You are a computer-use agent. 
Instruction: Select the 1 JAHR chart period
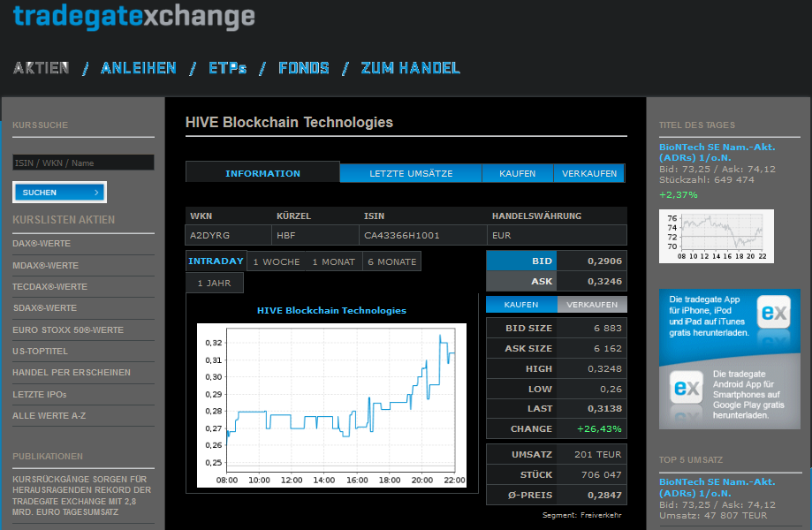tap(215, 283)
